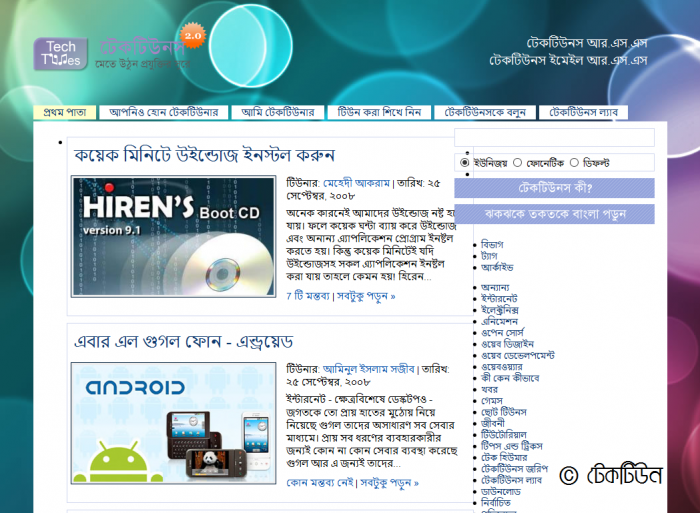The image size is (700, 513).
Task: Click the টেকটিউনস আর.এস.এস link
Action: point(587,43)
